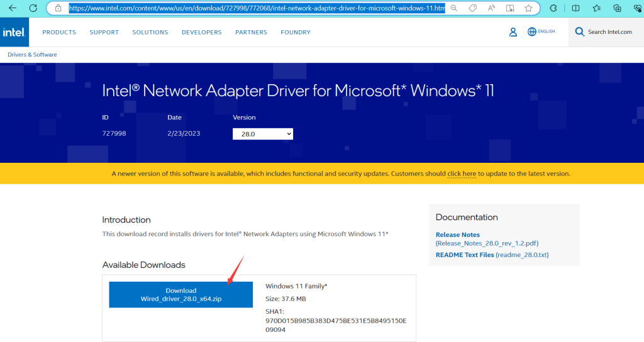
Task: Open the Favorites list icon
Action: pyautogui.click(x=596, y=9)
